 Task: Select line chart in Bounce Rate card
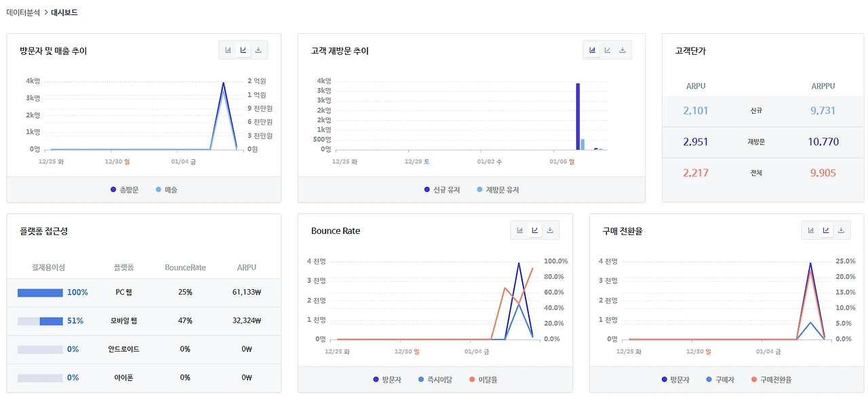click(x=535, y=230)
